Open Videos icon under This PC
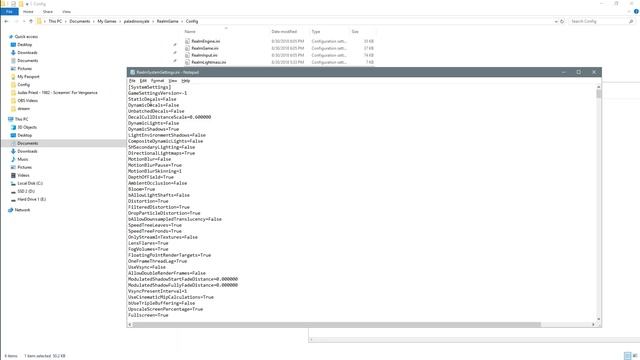The image size is (640, 360). coord(13,175)
